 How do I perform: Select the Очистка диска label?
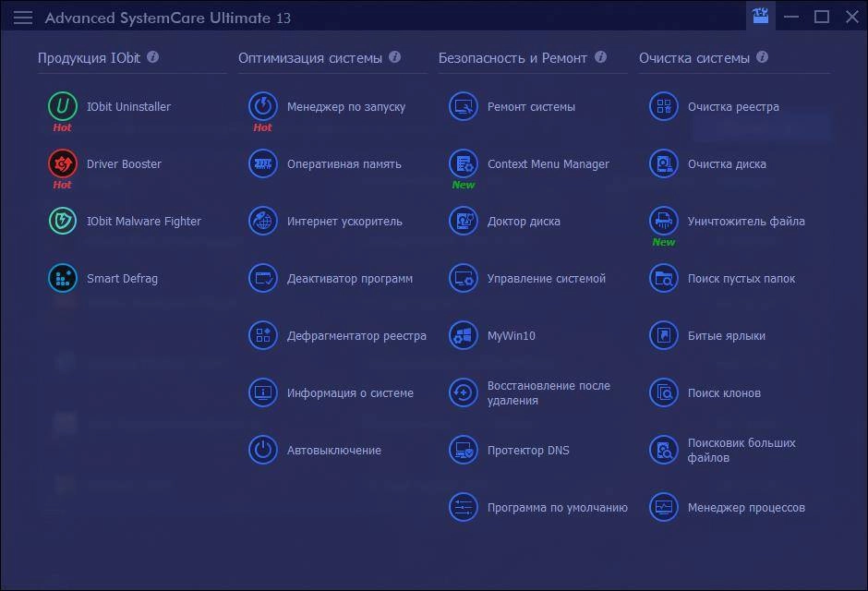727,163
